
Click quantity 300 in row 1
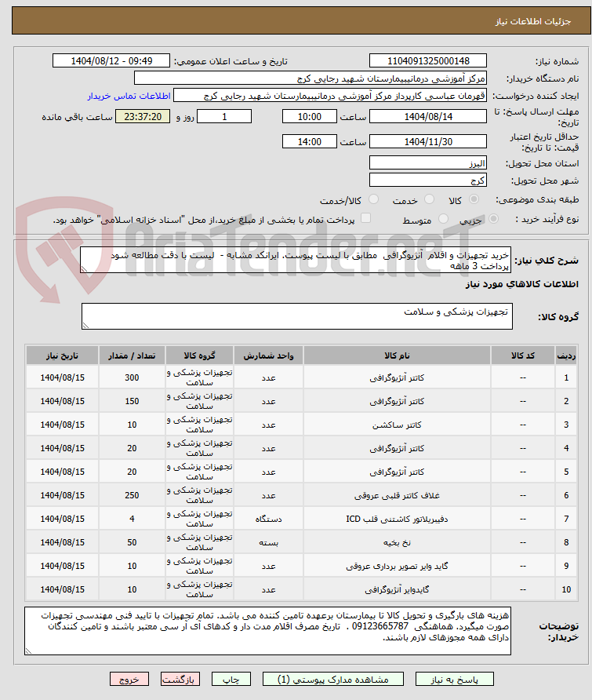click(132, 377)
